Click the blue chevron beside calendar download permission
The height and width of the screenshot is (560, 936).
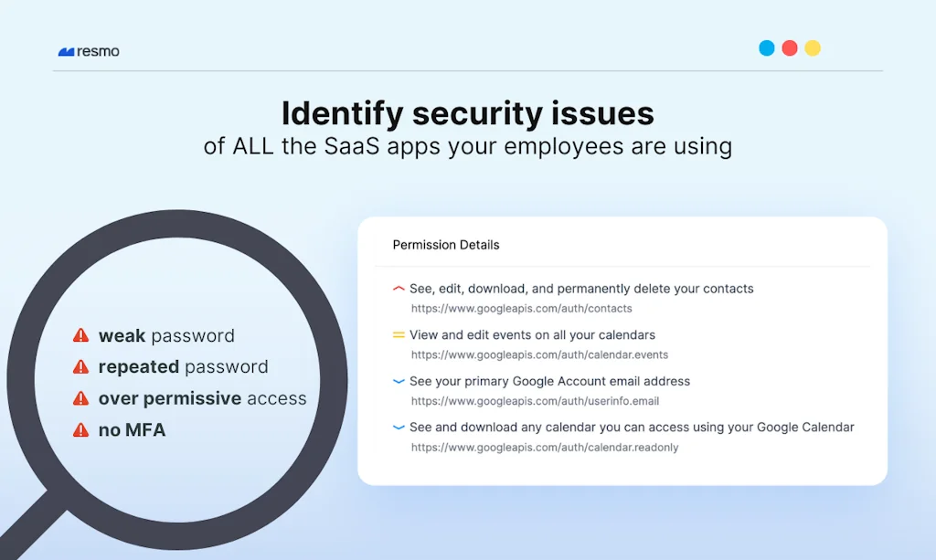coord(399,428)
